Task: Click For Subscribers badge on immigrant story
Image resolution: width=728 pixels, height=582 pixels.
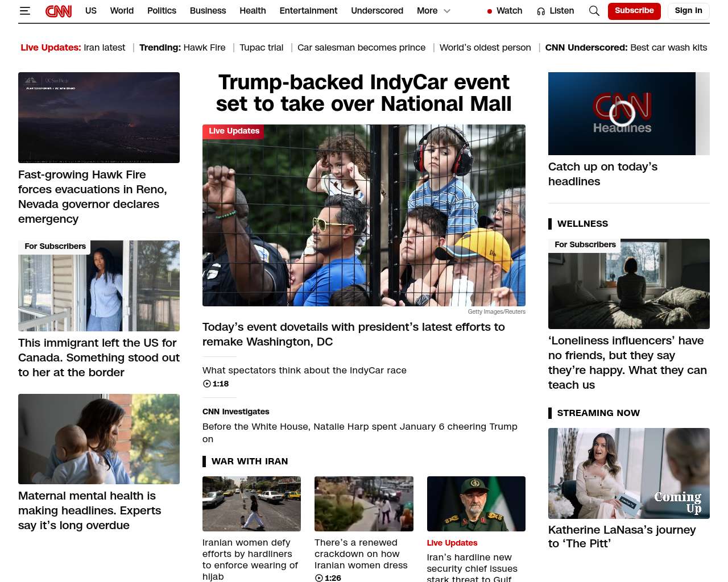Action: click(x=55, y=247)
